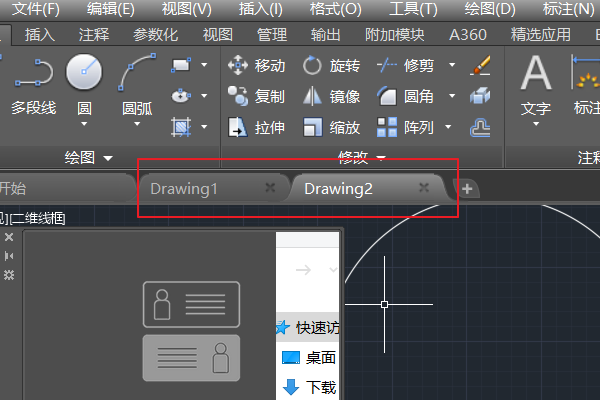This screenshot has width=600, height=400.
Task: Switch to the 参数化 ribbon tab
Action: pos(155,35)
